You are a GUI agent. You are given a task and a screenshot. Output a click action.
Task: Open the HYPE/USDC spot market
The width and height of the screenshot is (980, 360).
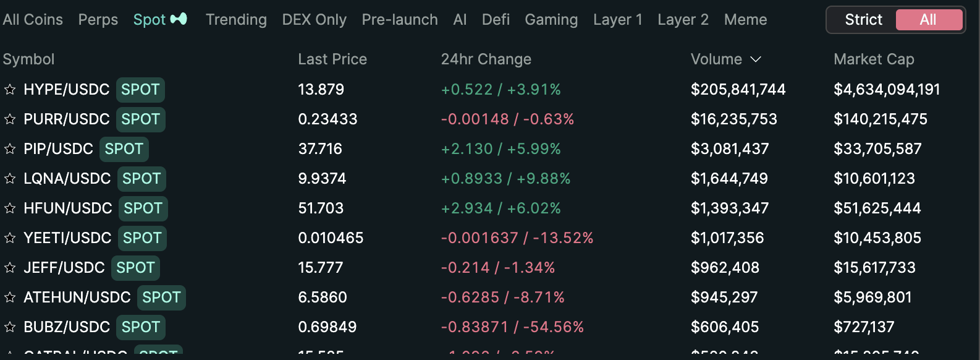click(x=66, y=90)
